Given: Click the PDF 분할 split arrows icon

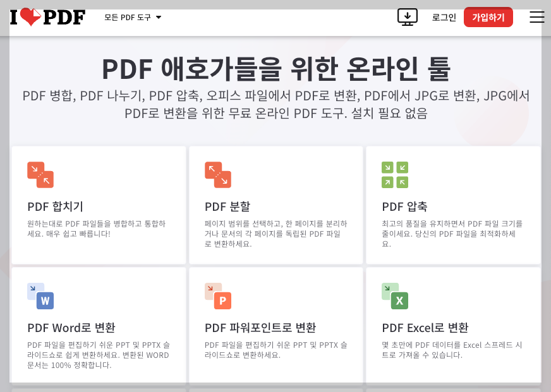Looking at the screenshot, I should [217, 175].
